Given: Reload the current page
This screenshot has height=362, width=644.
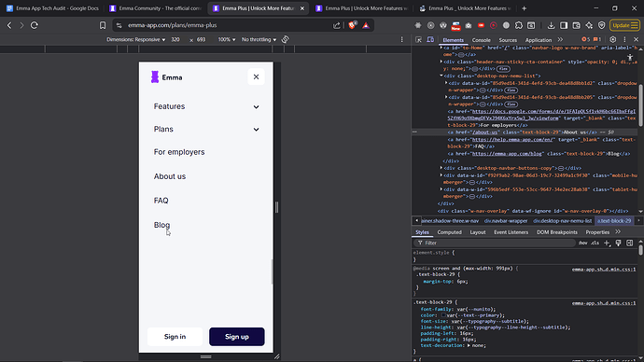Looking at the screenshot, I should click(35, 25).
